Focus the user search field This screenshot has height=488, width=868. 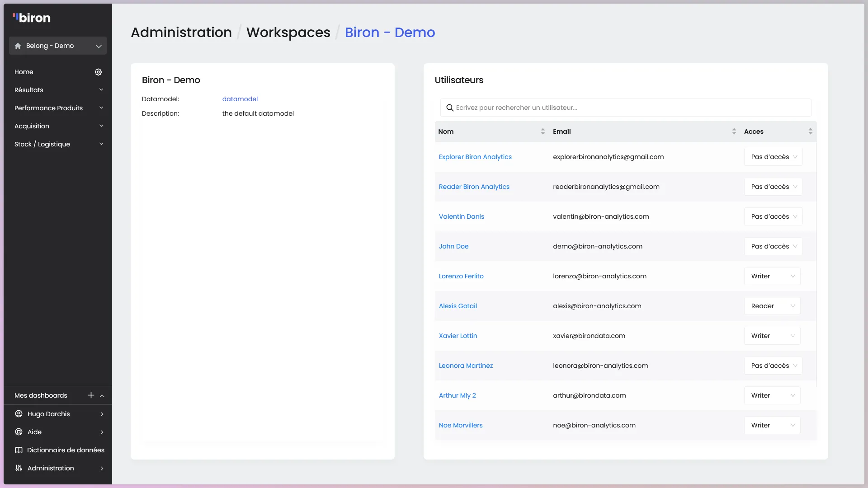point(626,108)
